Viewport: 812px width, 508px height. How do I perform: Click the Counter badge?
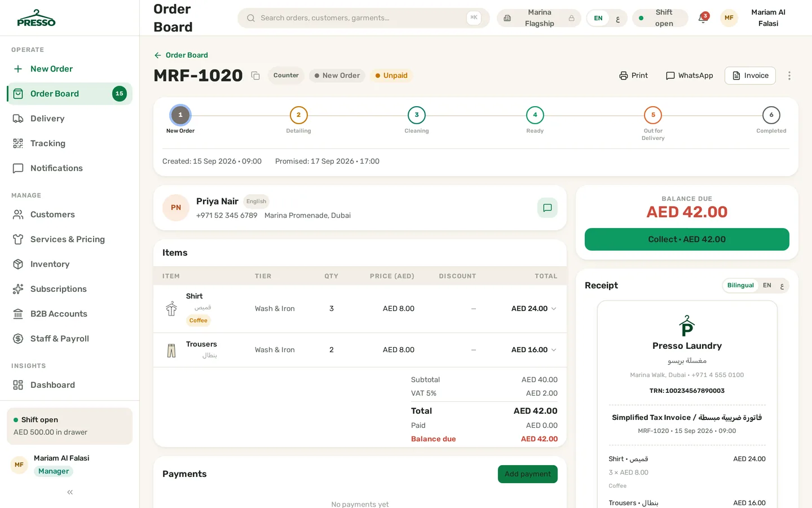[x=286, y=76]
